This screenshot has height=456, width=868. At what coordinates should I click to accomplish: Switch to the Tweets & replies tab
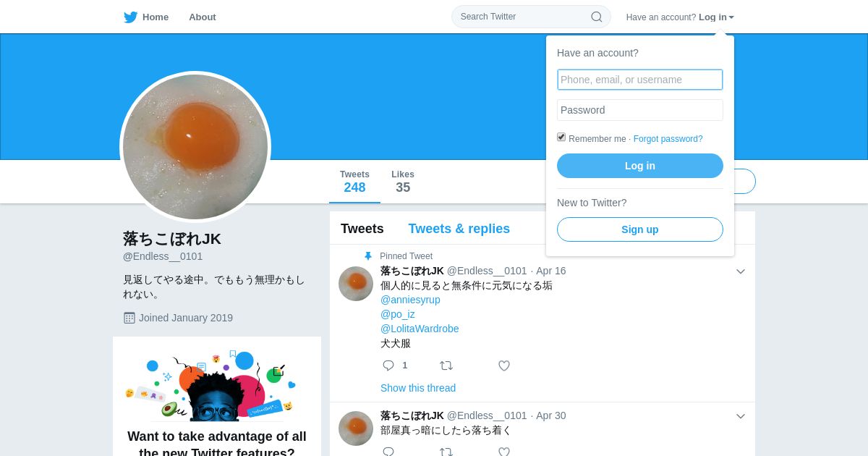coord(459,229)
